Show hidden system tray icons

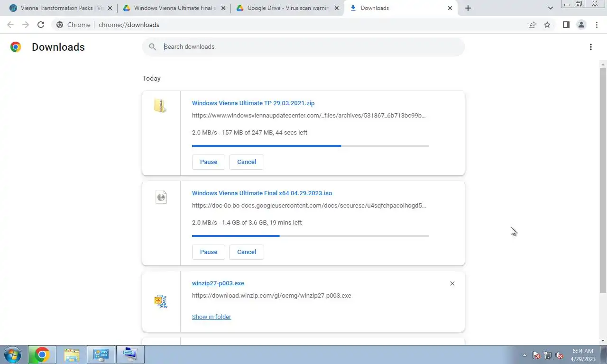point(524,355)
